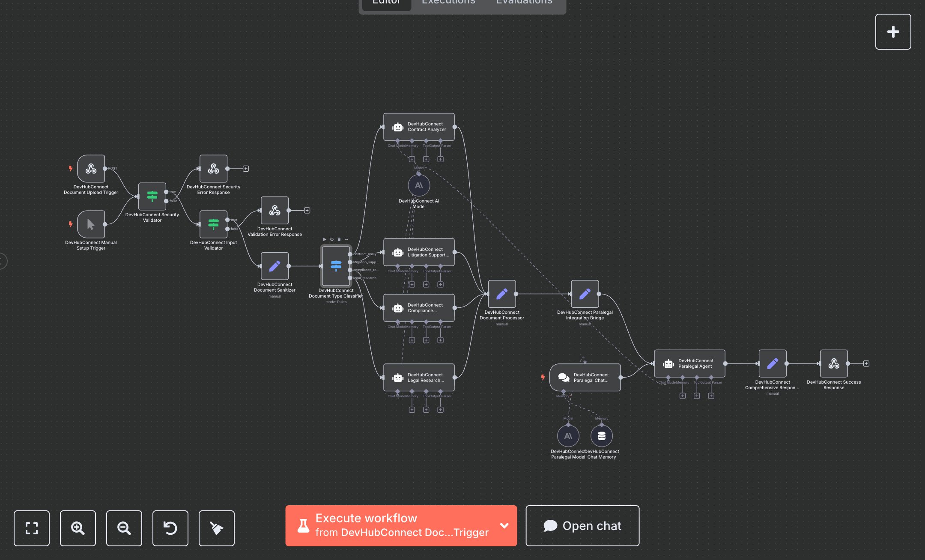The height and width of the screenshot is (560, 925).
Task: Select the Document Type Classifier switch node
Action: [x=336, y=266]
